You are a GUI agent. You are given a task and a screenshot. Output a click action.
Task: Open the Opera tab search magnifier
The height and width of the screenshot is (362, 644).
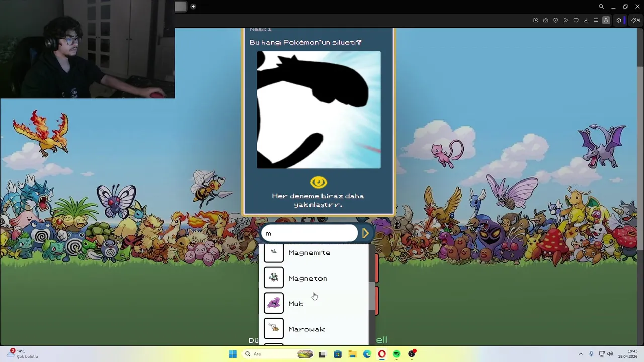click(x=601, y=7)
